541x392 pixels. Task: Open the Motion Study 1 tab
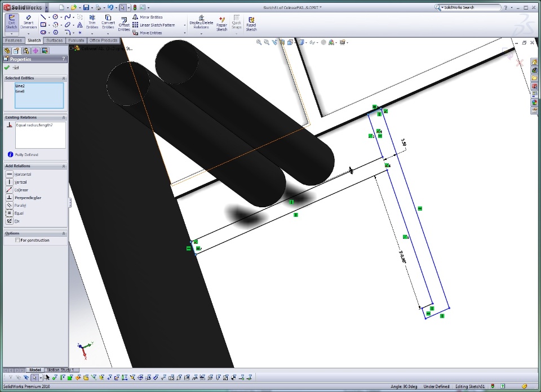[x=61, y=370]
